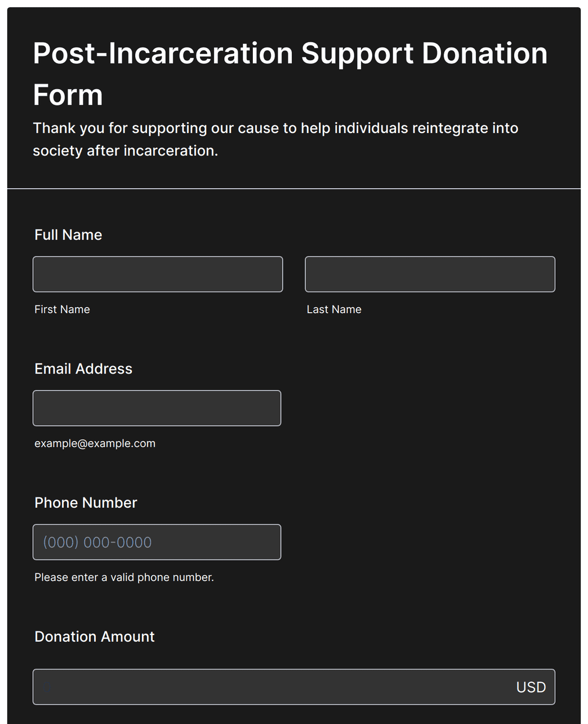The height and width of the screenshot is (724, 588).
Task: Click the 'Full Name' field label
Action: pyautogui.click(x=68, y=235)
